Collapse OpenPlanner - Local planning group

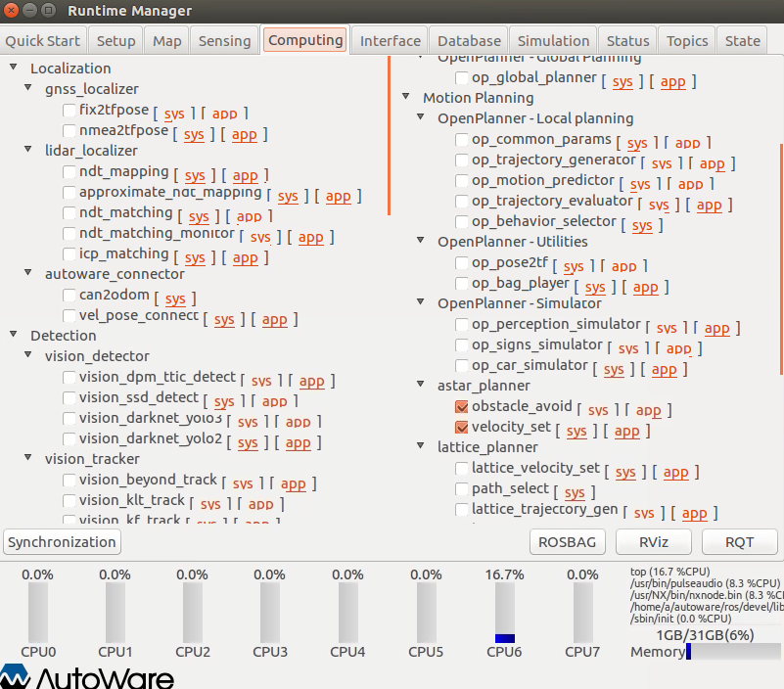(x=421, y=117)
